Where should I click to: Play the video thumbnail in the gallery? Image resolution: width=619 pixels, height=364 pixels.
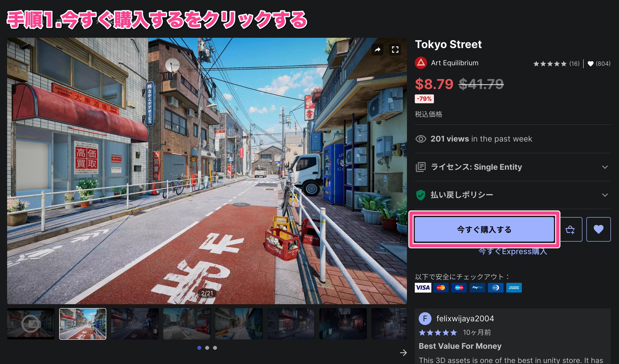pyautogui.click(x=31, y=324)
